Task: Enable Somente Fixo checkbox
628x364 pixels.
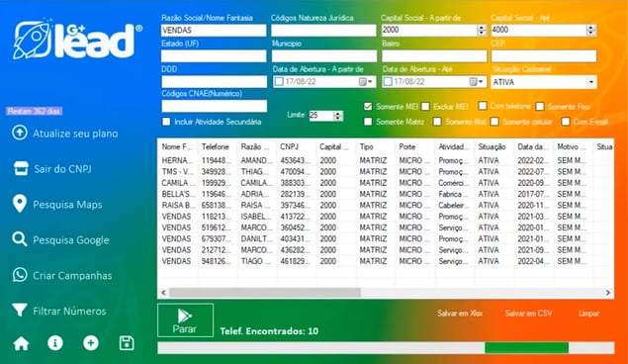Action: pyautogui.click(x=540, y=107)
